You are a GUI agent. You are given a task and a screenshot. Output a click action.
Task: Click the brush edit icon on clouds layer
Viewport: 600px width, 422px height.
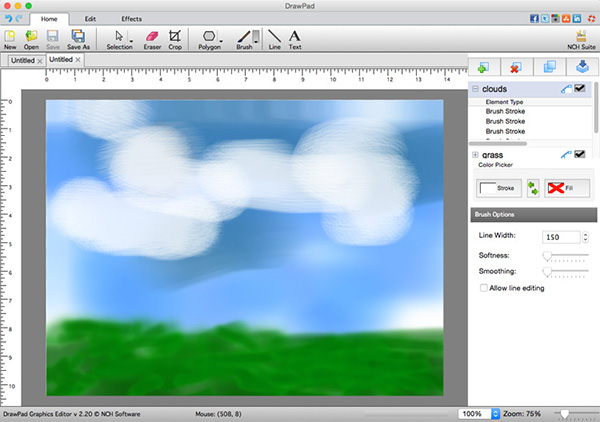pos(566,89)
